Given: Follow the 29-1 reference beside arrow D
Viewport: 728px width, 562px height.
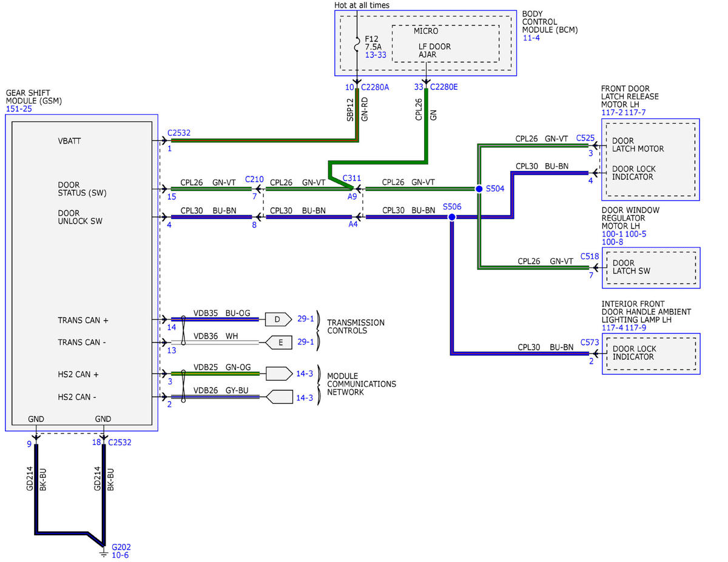Looking at the screenshot, I should (x=306, y=318).
